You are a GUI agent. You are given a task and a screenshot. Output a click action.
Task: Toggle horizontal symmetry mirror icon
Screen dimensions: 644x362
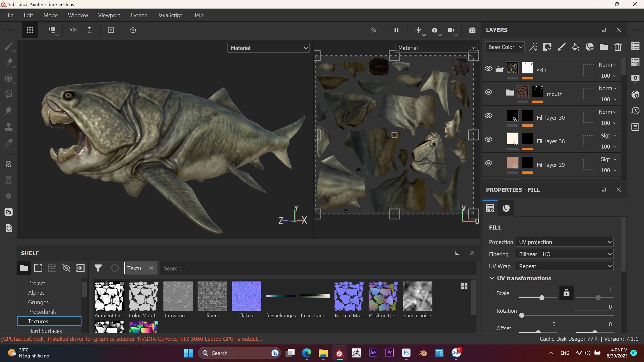click(x=73, y=30)
